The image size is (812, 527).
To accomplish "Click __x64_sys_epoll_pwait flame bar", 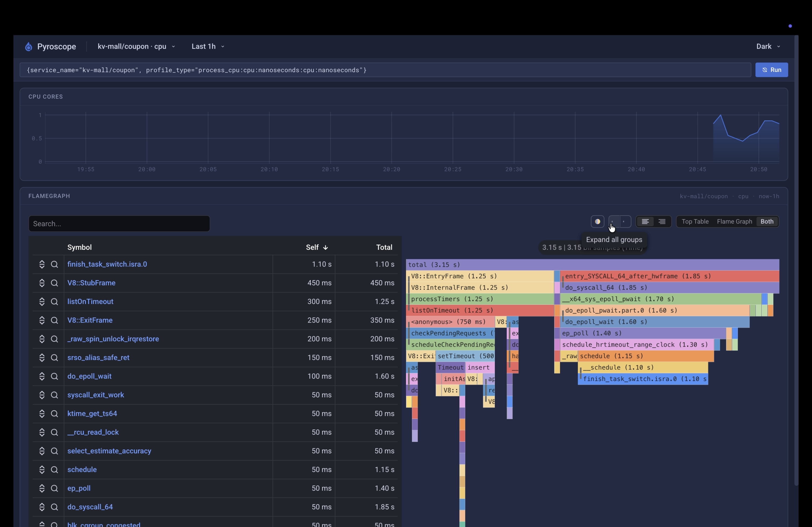I will 661,299.
